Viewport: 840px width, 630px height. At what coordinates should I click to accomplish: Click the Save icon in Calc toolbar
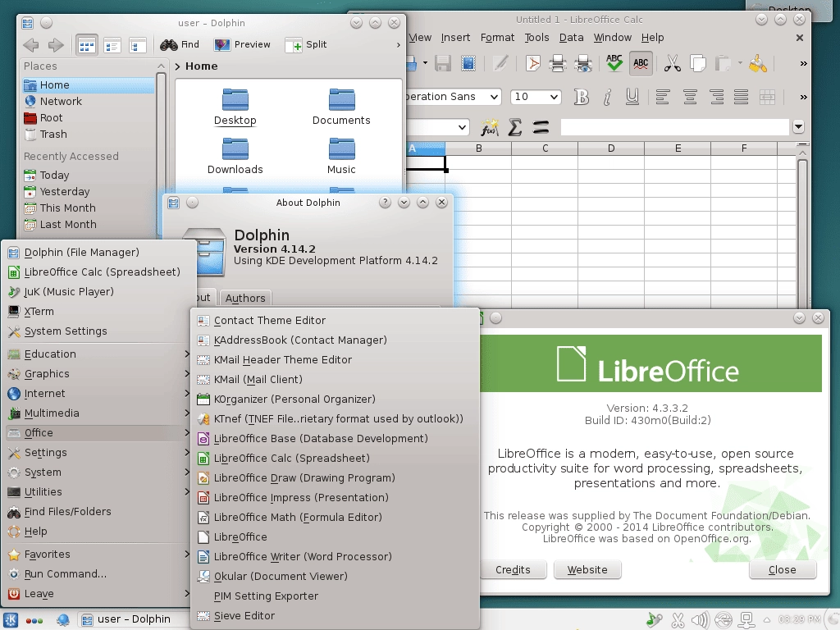click(442, 64)
